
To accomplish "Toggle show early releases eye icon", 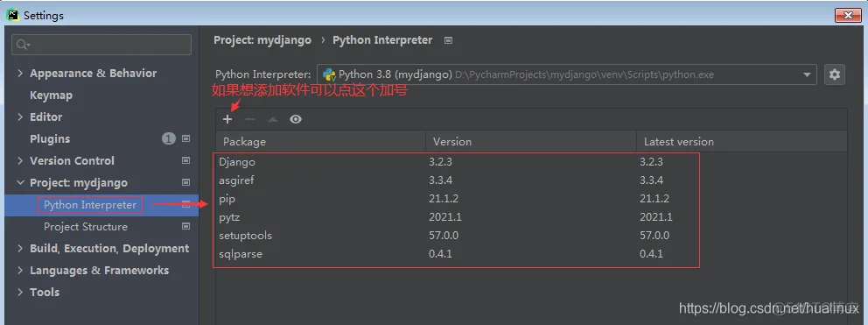I will 296,119.
